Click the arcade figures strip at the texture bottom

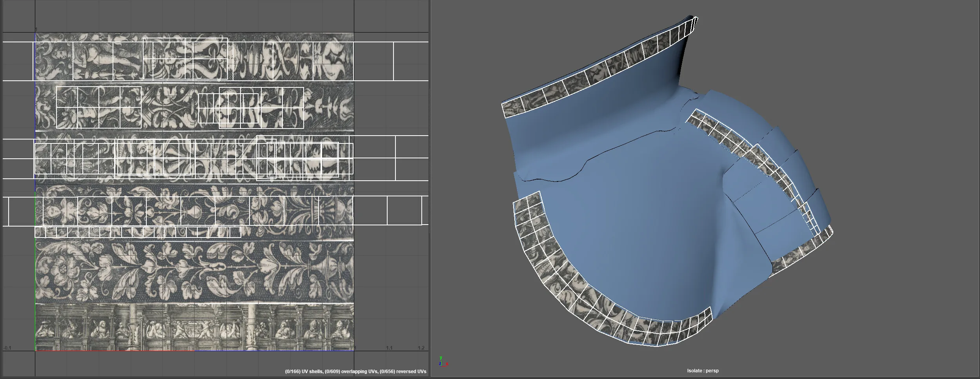(x=194, y=327)
